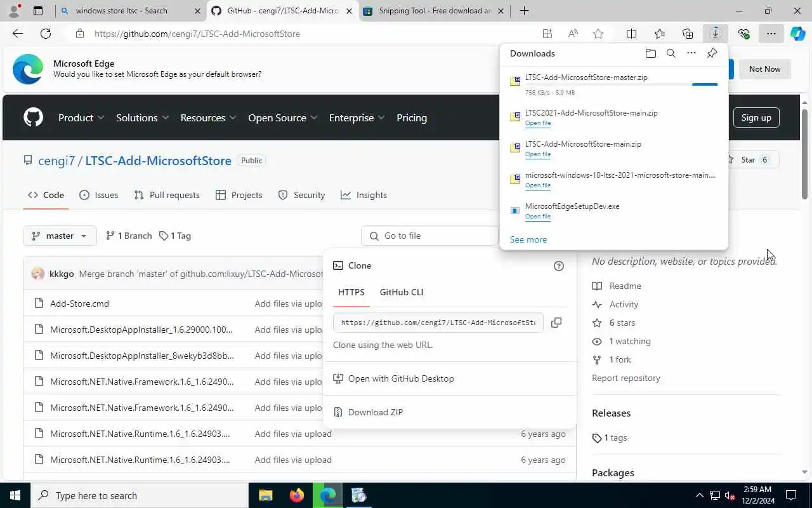Expand the Open Source menu
Image resolution: width=812 pixels, height=508 pixels.
click(283, 117)
